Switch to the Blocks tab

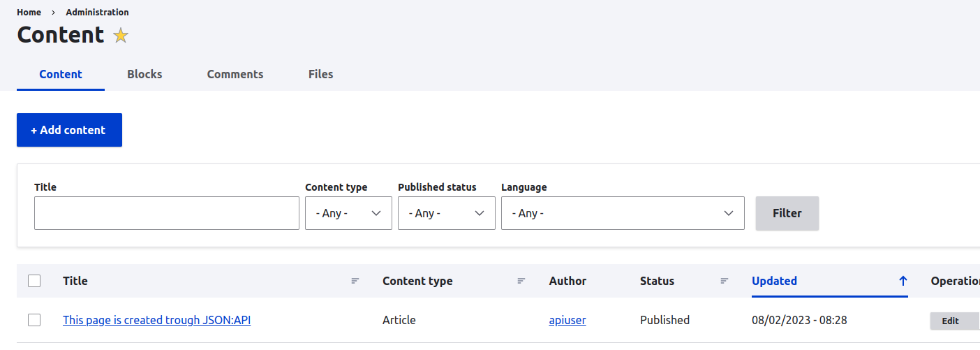144,74
